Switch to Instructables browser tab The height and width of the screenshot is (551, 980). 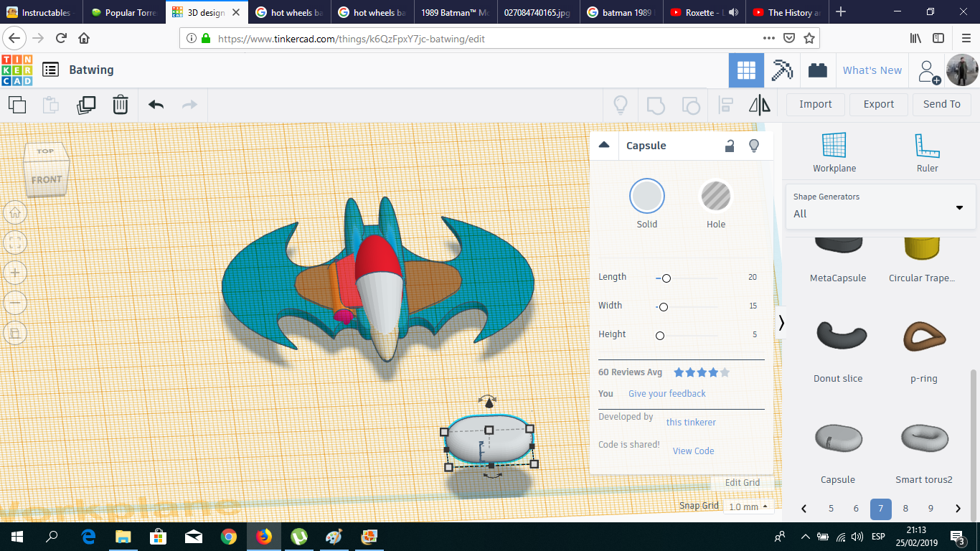click(x=39, y=12)
